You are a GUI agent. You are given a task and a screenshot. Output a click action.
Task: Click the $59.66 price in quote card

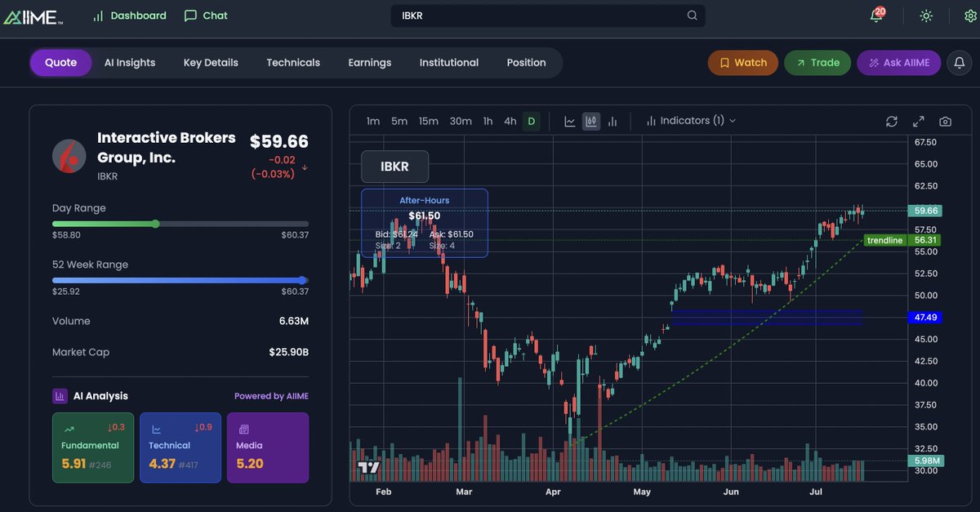279,142
